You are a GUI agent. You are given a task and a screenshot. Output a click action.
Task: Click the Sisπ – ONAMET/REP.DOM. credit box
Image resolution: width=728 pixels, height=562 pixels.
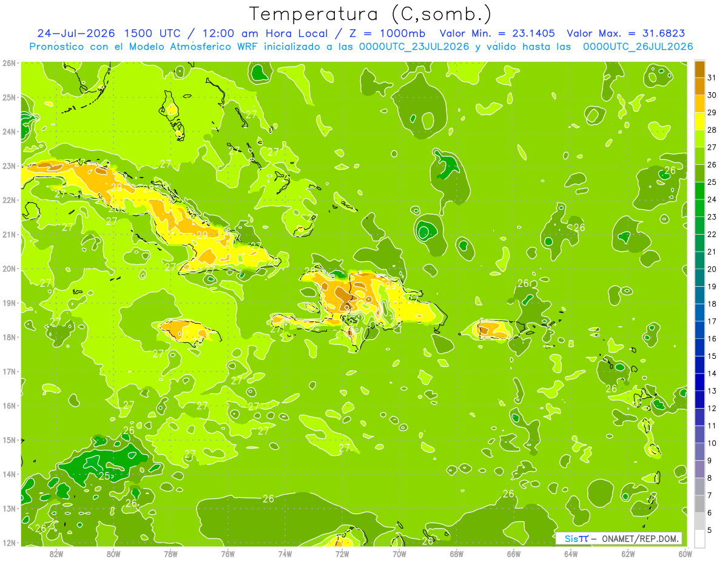coord(618,538)
